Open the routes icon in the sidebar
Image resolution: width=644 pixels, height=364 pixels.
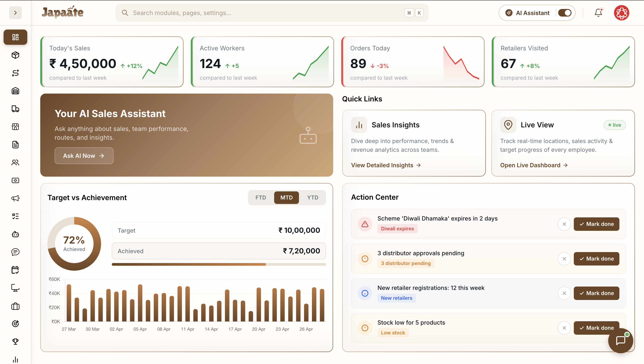coord(15,73)
